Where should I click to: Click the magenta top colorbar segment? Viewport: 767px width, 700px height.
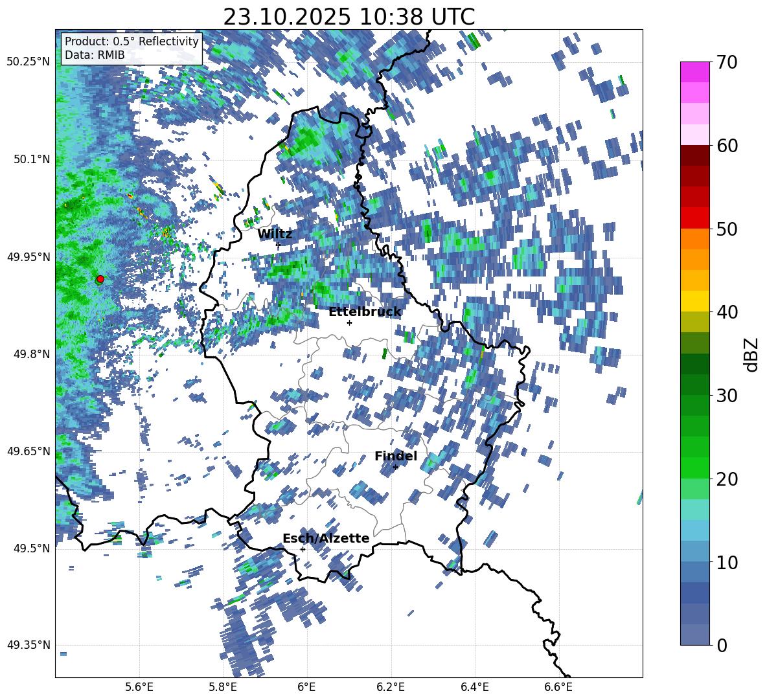click(694, 73)
